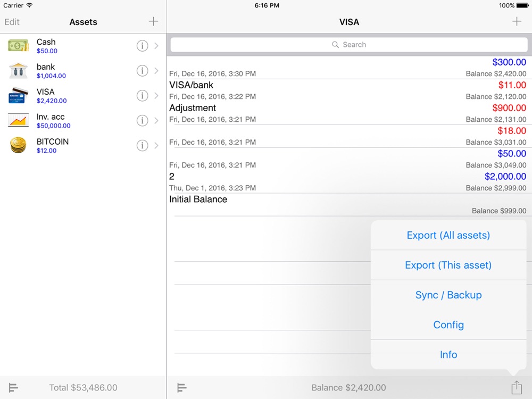Image resolution: width=532 pixels, height=399 pixels.
Task: Expand VISA asset via its chevron
Action: pos(156,96)
